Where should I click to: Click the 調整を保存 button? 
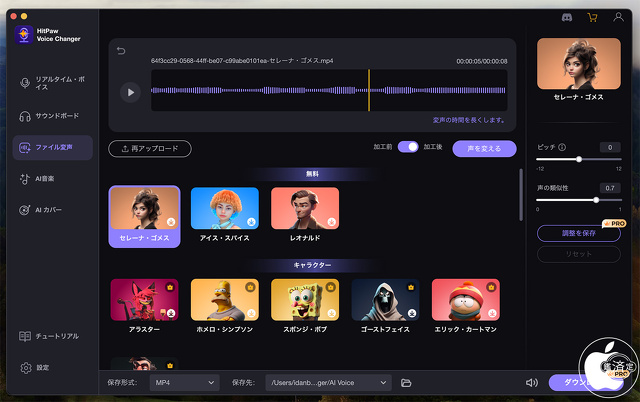pos(578,233)
